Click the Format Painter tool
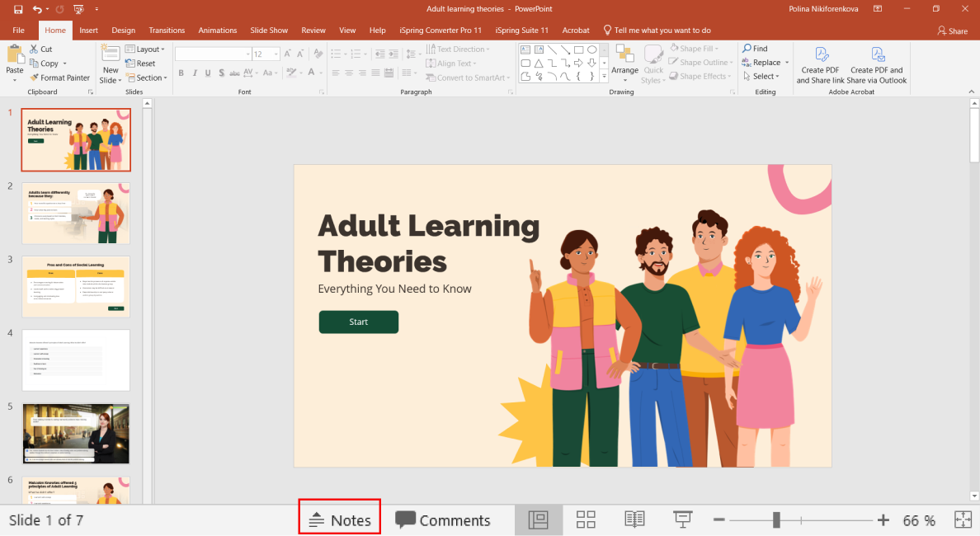The image size is (980, 536). (x=60, y=78)
